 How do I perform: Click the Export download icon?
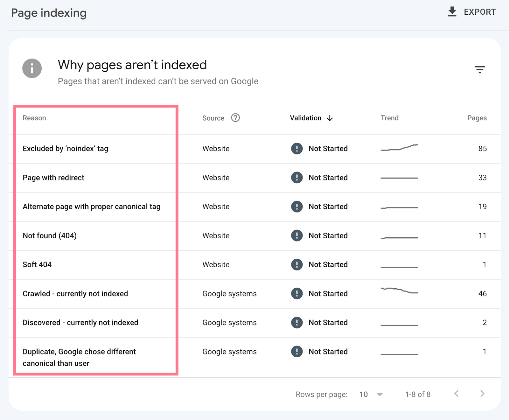coord(453,11)
